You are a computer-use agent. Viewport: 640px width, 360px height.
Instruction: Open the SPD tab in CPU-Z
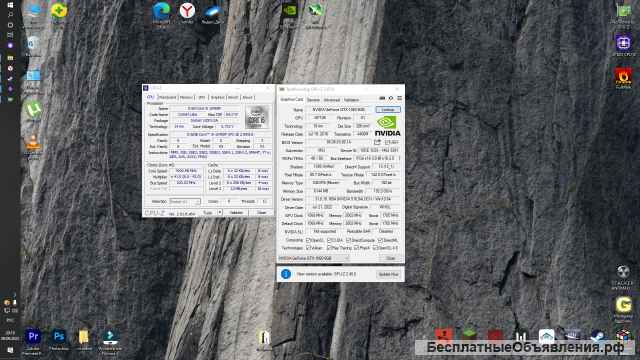pyautogui.click(x=202, y=97)
